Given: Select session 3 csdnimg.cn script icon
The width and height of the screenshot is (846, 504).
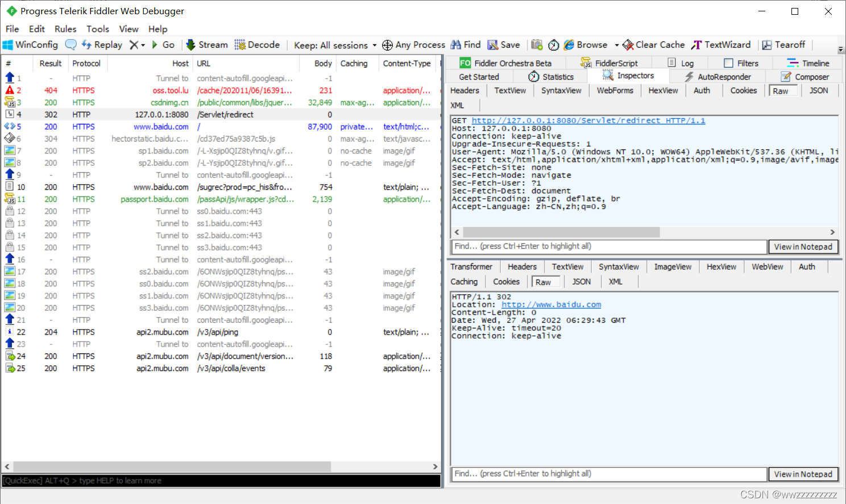Looking at the screenshot, I should click(10, 102).
